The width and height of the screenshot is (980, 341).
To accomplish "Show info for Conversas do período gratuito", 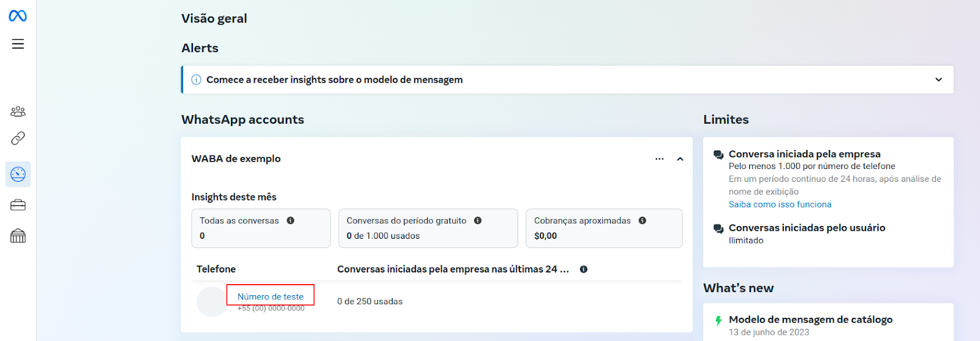I will [478, 220].
